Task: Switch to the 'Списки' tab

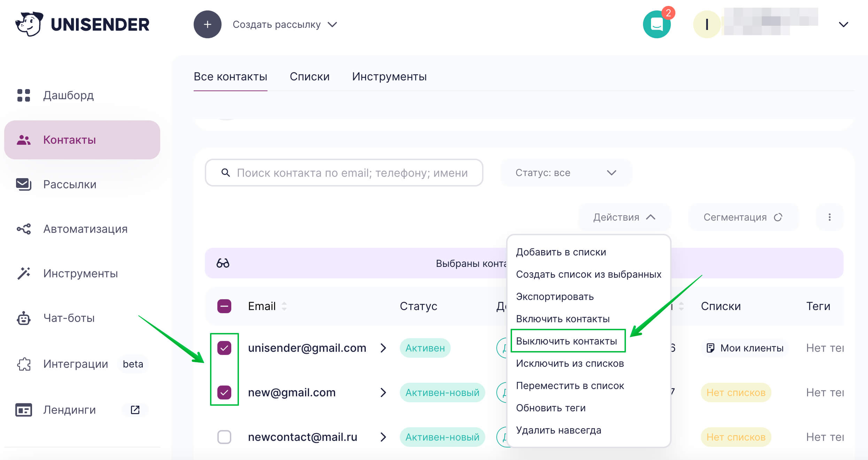Action: (x=309, y=77)
